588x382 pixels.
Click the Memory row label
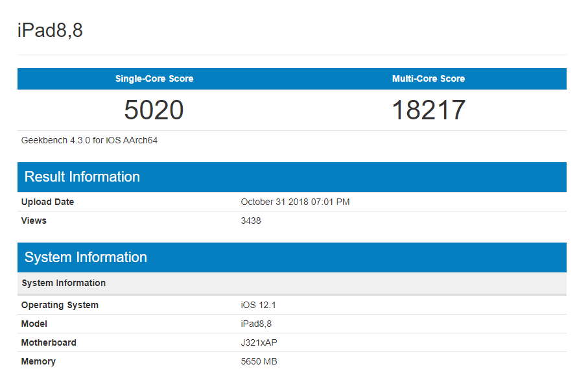[x=38, y=361]
